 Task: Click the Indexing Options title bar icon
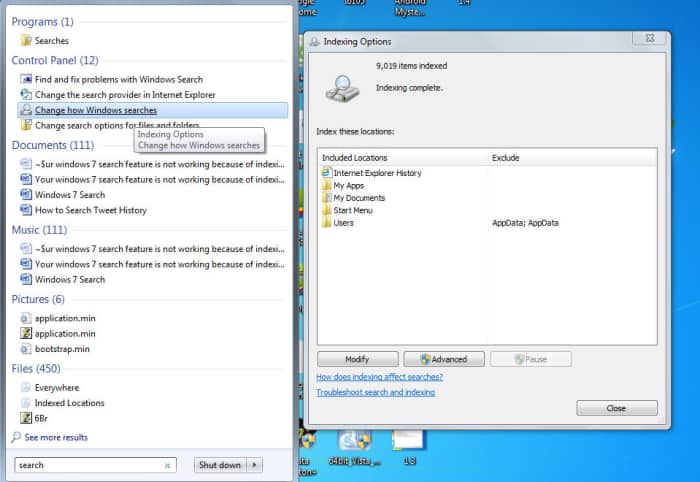pyautogui.click(x=314, y=42)
